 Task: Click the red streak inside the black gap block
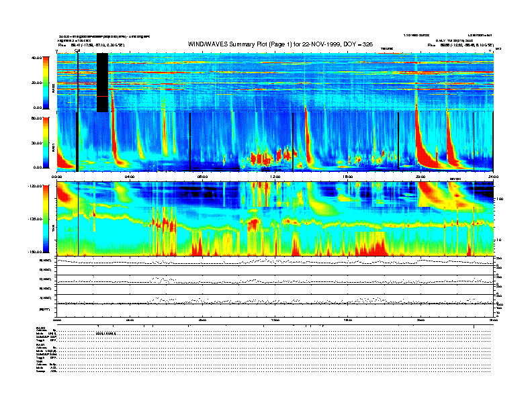pos(103,96)
